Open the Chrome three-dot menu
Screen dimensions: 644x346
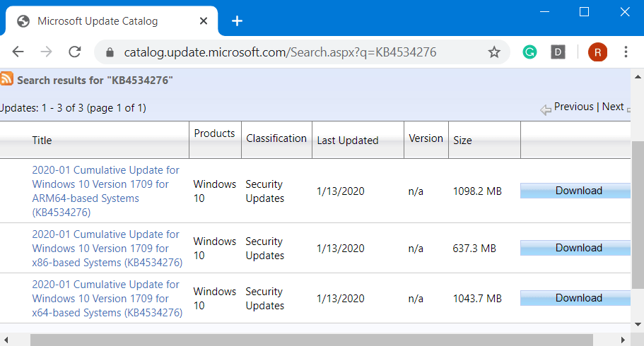point(626,52)
